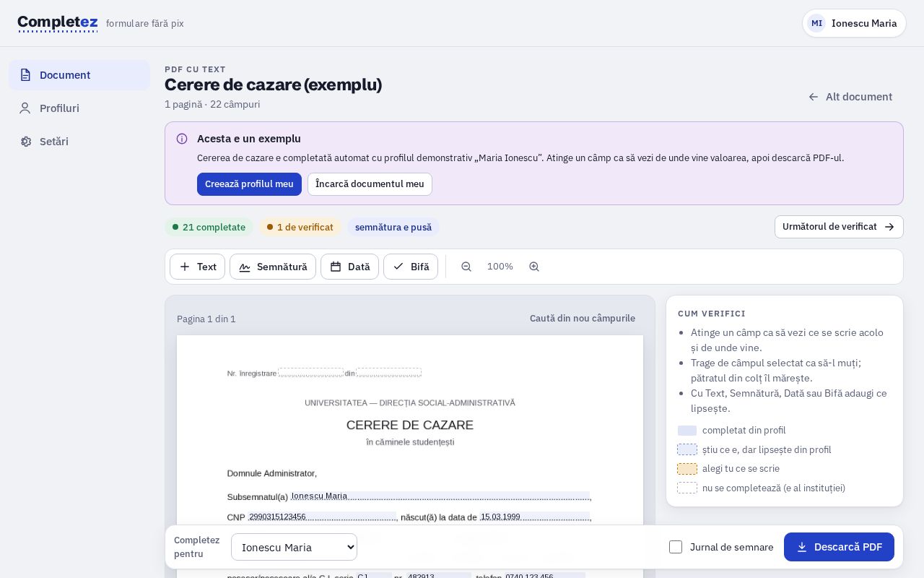924x578 pixels.
Task: Click the 'știu ce e, dar lipsește' legend swatch
Action: pos(687,449)
